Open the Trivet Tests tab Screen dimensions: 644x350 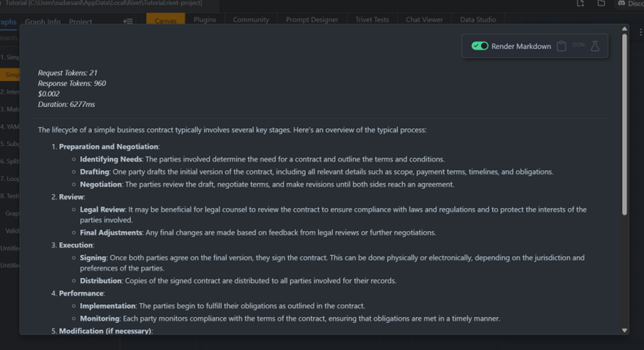coord(372,19)
